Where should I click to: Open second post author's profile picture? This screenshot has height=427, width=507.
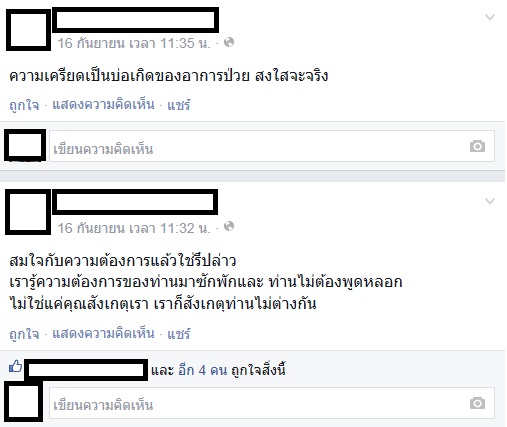click(28, 212)
